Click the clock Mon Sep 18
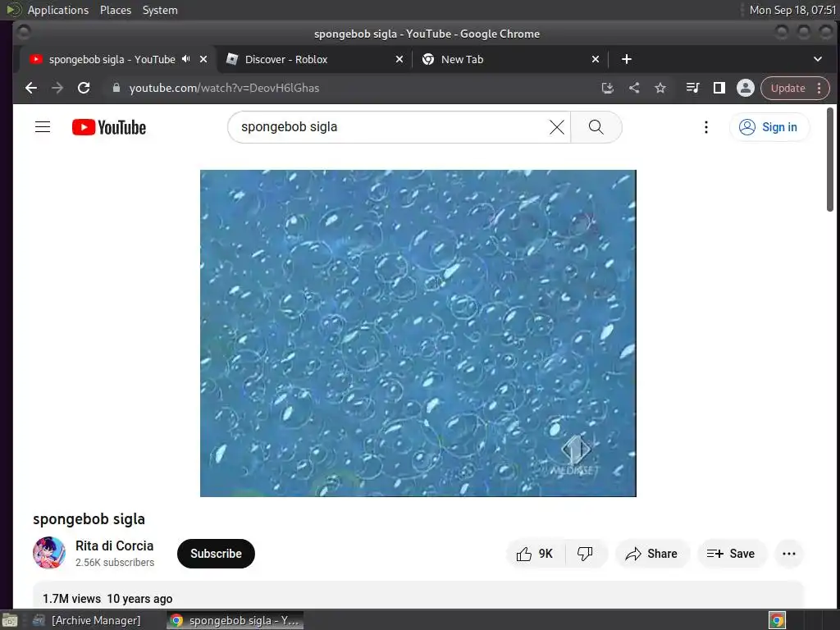The width and height of the screenshot is (840, 630). click(x=792, y=10)
